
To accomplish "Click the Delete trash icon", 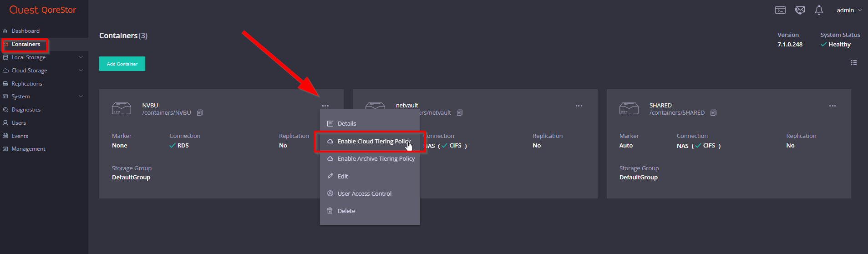I will click(x=330, y=211).
